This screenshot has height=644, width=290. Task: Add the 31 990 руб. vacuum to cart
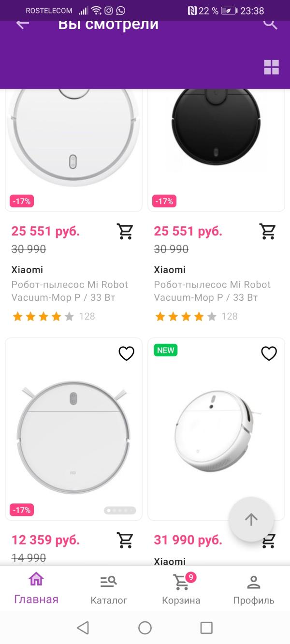[269, 541]
